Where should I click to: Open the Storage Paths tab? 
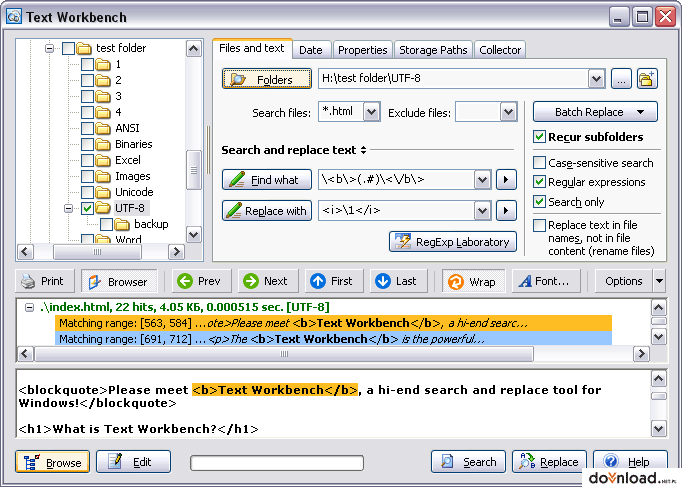coord(433,50)
